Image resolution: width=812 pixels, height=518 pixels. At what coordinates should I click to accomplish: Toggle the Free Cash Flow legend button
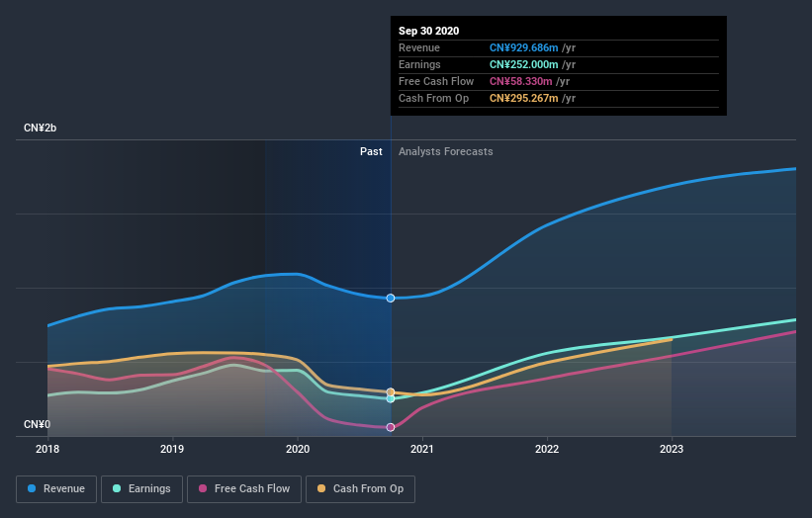244,489
